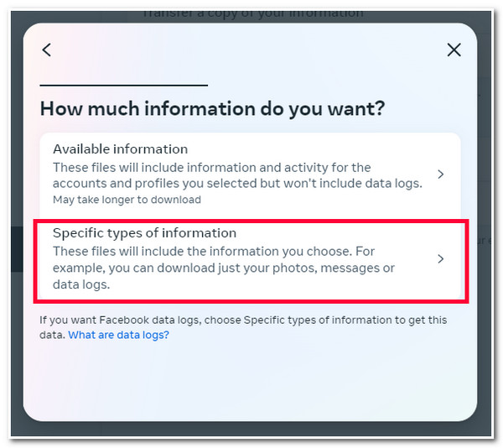Screen dimensions: 503x448
Task: Click the empty dialog area beneath the data logs link
Action: pyautogui.click(x=250, y=380)
